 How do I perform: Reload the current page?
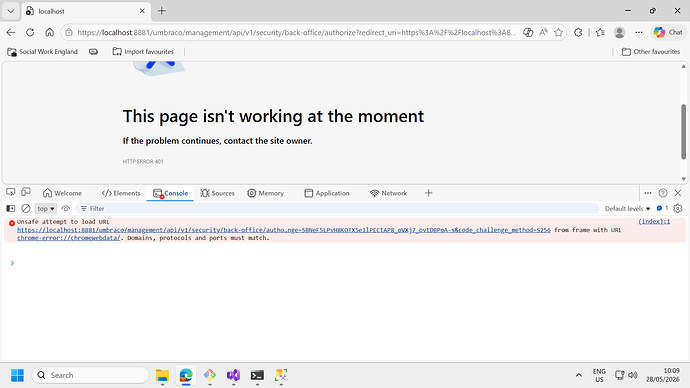coord(30,32)
